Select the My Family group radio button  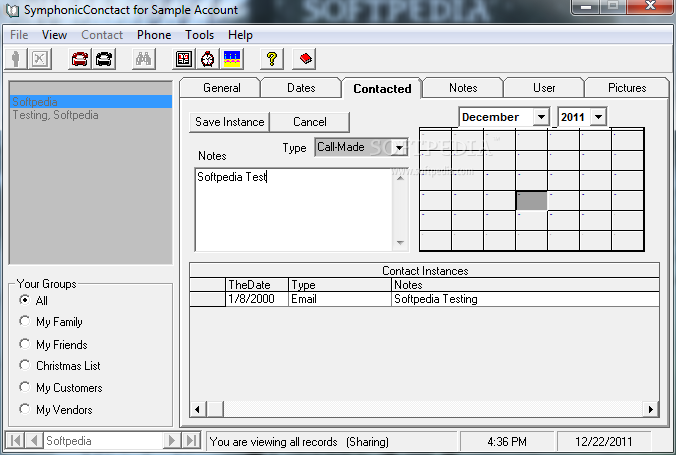point(25,321)
